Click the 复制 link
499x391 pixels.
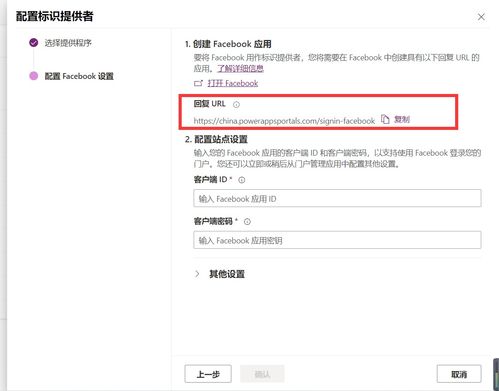[x=402, y=119]
